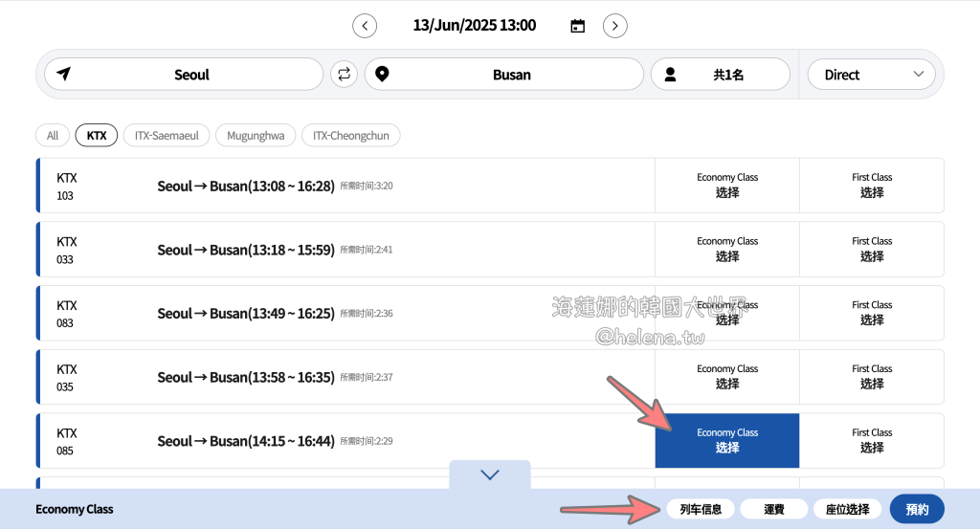The height and width of the screenshot is (529, 980).
Task: Choose First Class for KTX 033
Action: point(872,250)
